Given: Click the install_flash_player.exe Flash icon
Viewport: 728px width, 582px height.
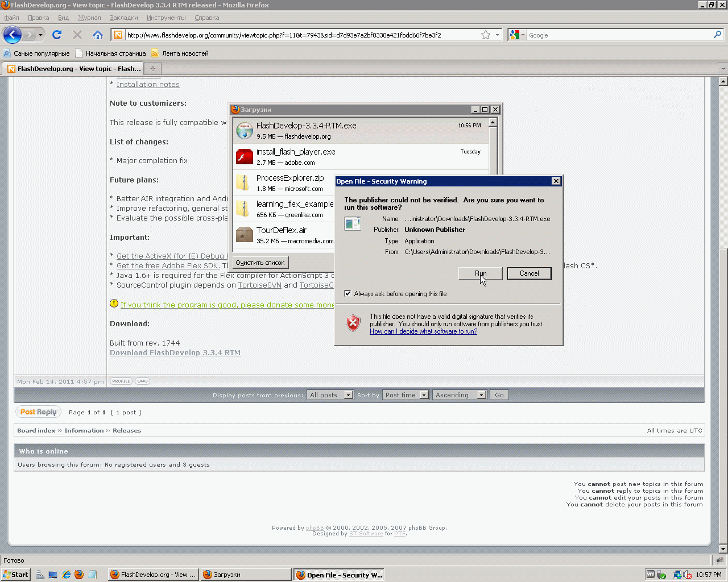Looking at the screenshot, I should click(245, 157).
